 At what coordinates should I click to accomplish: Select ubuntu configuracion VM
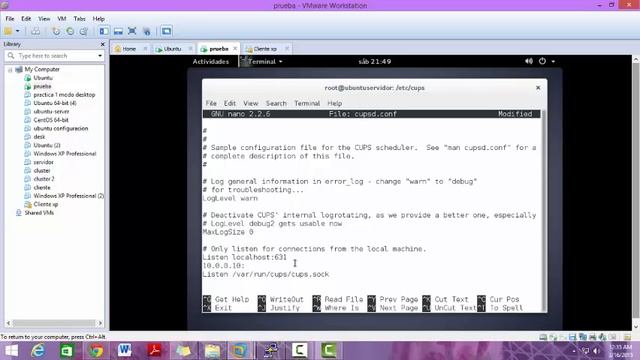[x=61, y=128]
